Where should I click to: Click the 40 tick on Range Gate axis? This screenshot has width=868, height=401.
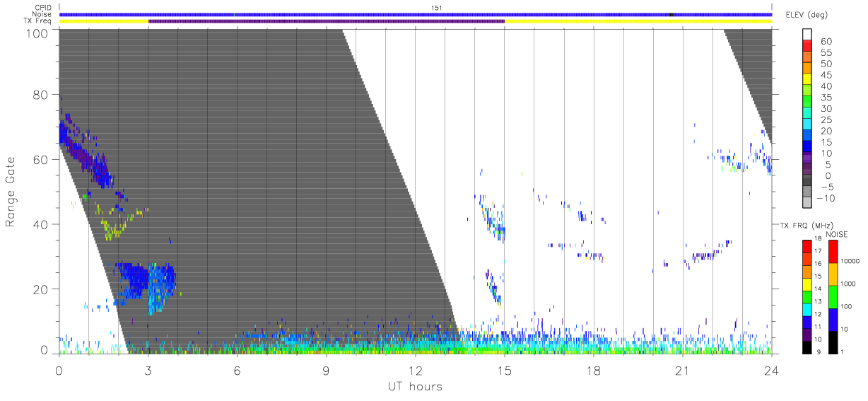click(x=41, y=224)
